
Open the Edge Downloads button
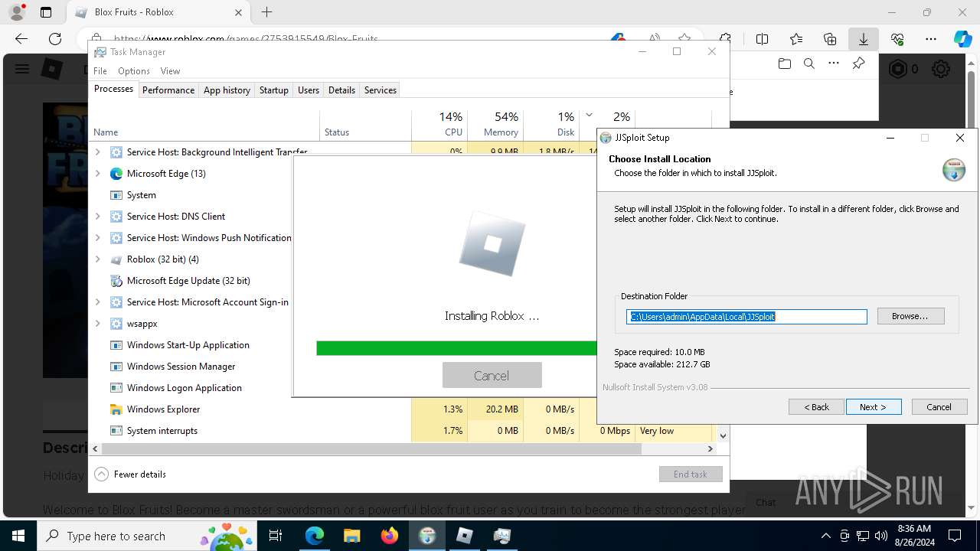click(x=864, y=39)
